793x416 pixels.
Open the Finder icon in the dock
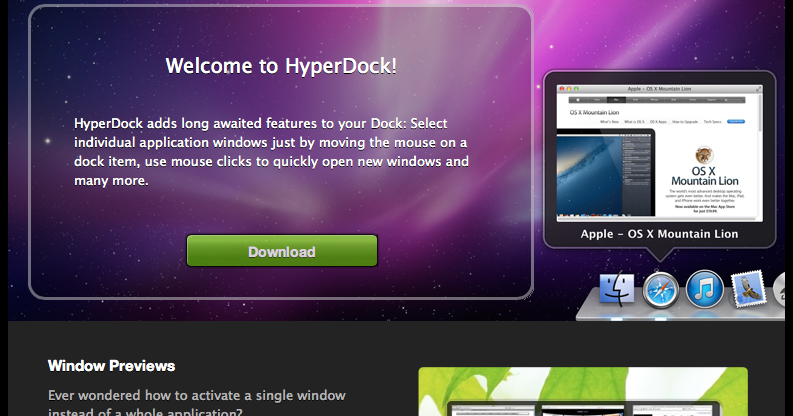616,289
